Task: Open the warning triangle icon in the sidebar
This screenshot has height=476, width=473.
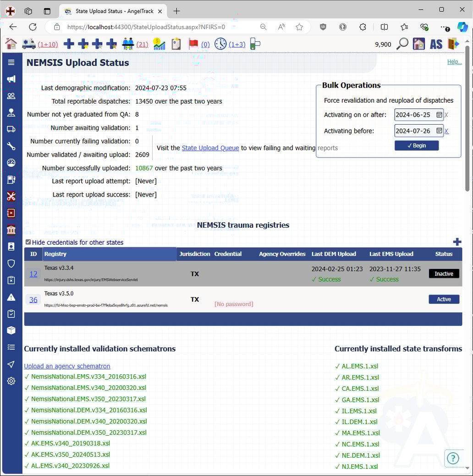Action: point(11,297)
